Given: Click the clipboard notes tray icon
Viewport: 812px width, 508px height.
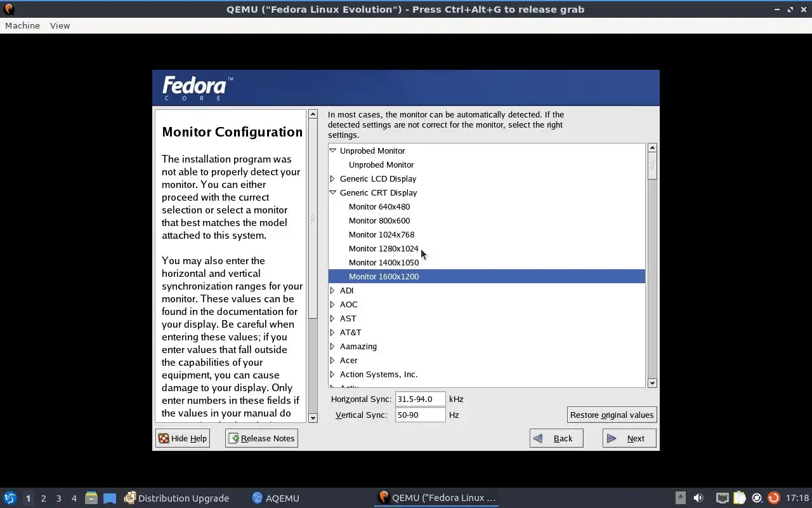Looking at the screenshot, I should coord(740,498).
